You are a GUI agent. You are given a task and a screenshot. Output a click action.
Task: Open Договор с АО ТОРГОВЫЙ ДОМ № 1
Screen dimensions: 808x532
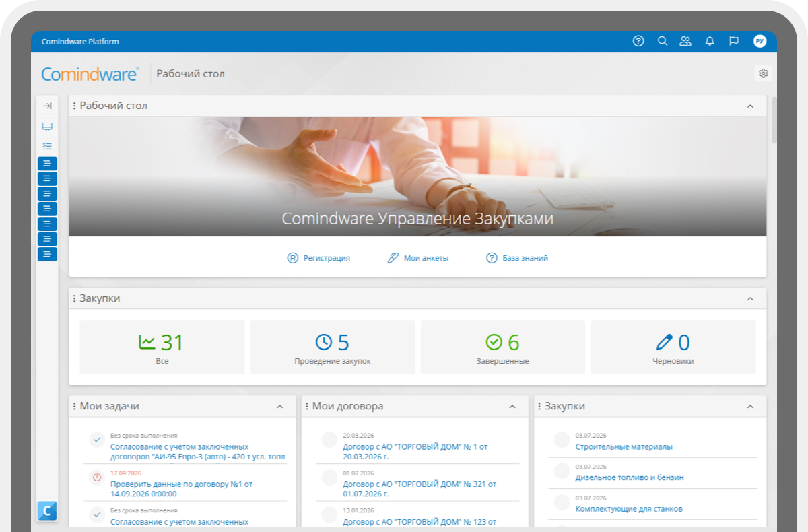point(415,451)
